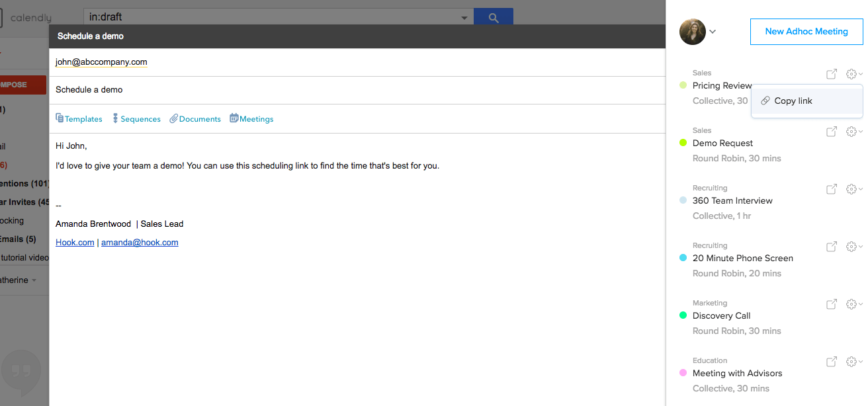Click the Gmail search magnifying glass icon
This screenshot has width=868, height=406.
click(493, 17)
